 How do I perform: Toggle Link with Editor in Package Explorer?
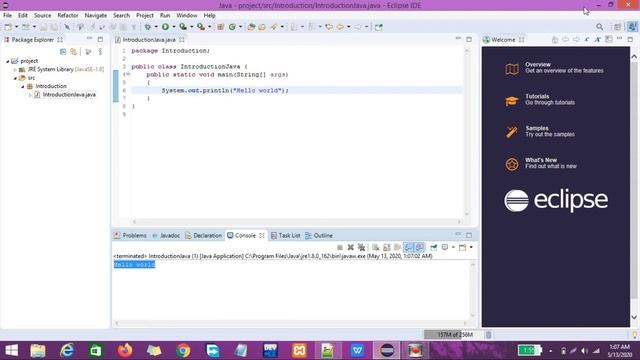[x=73, y=52]
